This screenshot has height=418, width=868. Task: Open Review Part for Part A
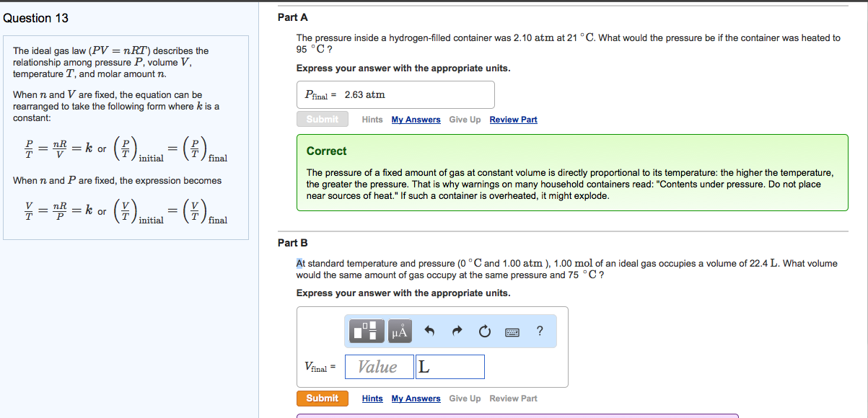tap(513, 119)
